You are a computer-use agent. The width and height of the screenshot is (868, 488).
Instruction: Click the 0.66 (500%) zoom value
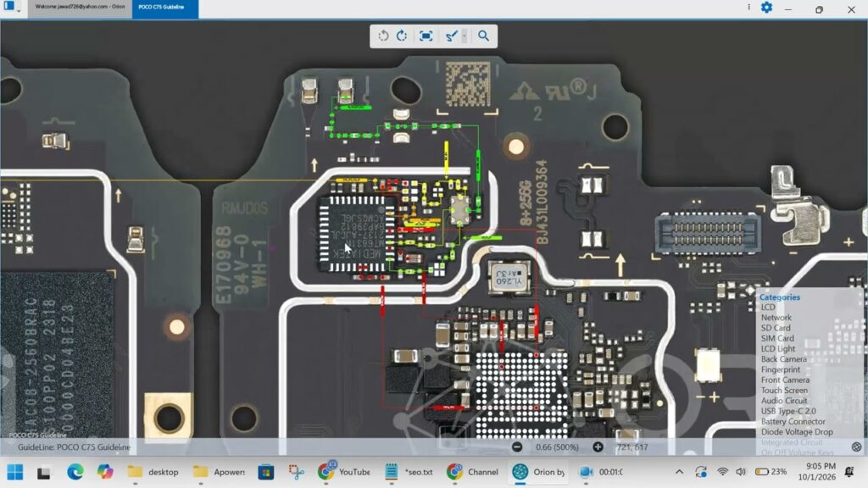pyautogui.click(x=557, y=447)
